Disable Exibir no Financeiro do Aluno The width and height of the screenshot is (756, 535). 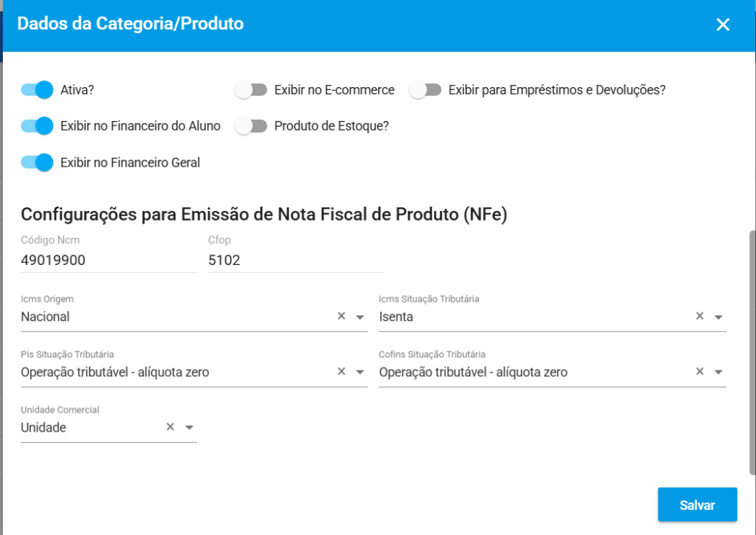click(x=38, y=126)
